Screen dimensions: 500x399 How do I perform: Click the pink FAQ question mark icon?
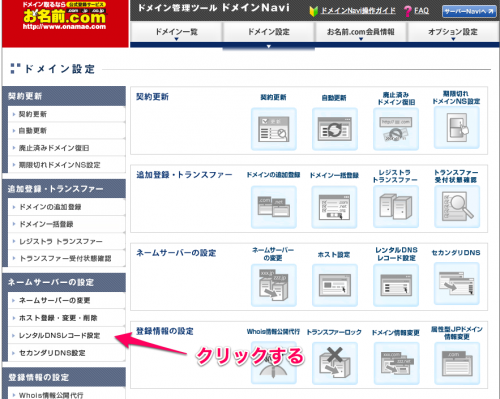point(407,11)
